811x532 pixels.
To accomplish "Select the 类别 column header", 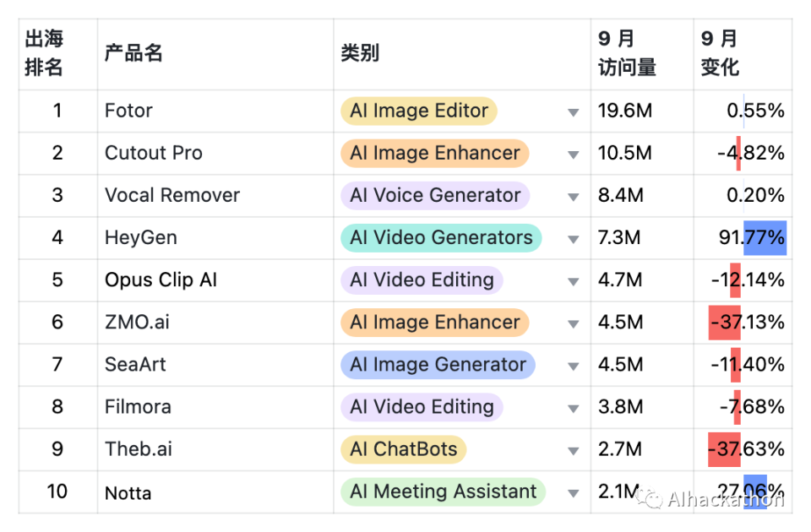I will coord(360,53).
